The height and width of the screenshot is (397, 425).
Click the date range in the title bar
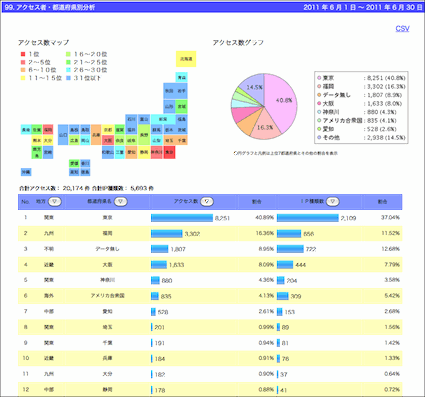[363, 7]
